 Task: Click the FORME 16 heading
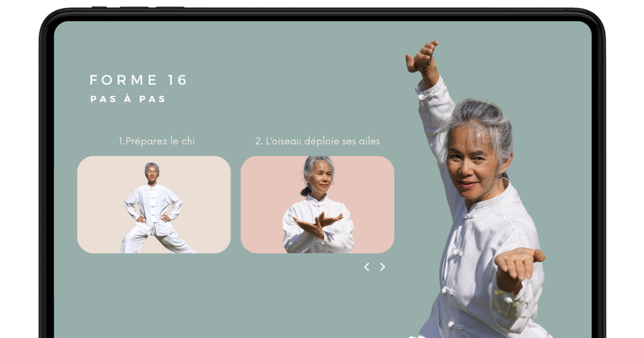138,80
